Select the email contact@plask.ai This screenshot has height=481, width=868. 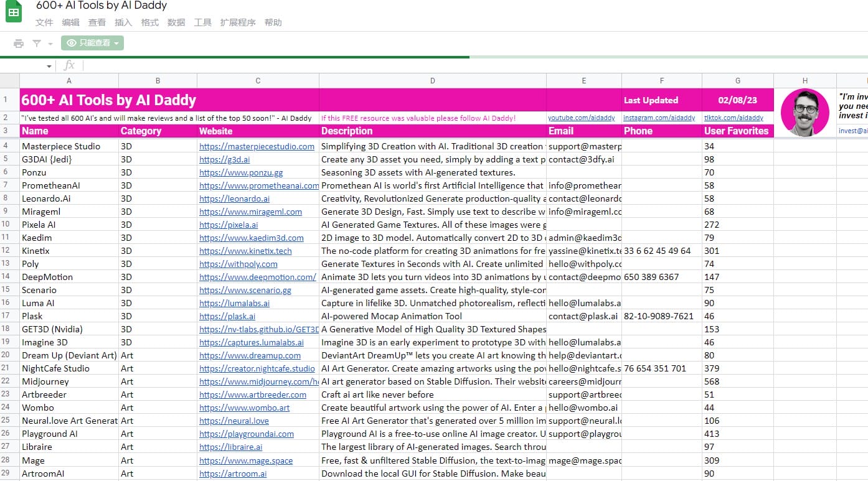[584, 316]
